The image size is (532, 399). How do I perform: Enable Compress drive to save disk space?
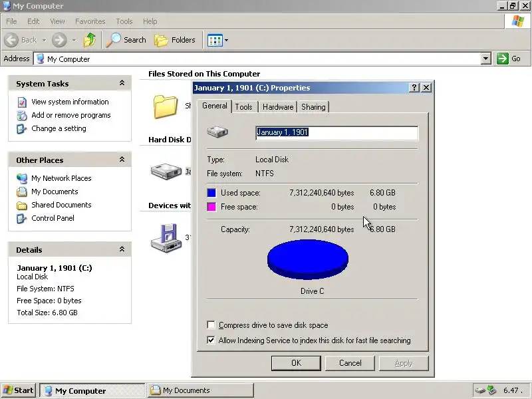click(x=211, y=325)
